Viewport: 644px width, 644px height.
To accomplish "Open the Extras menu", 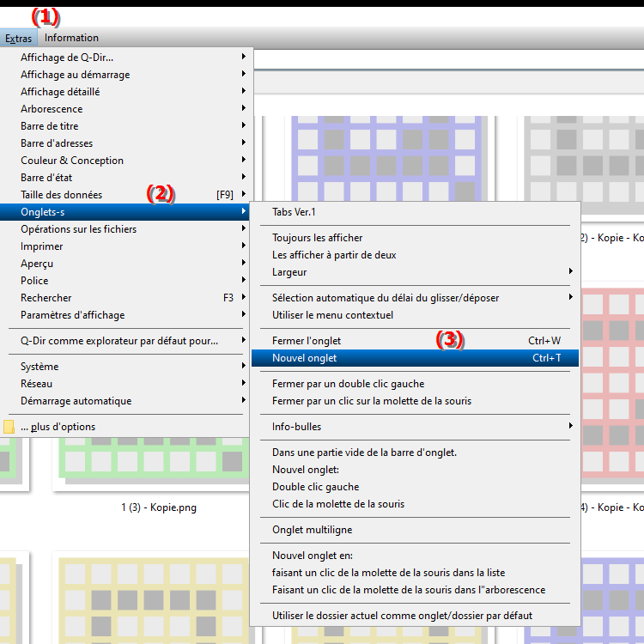I will coord(19,38).
